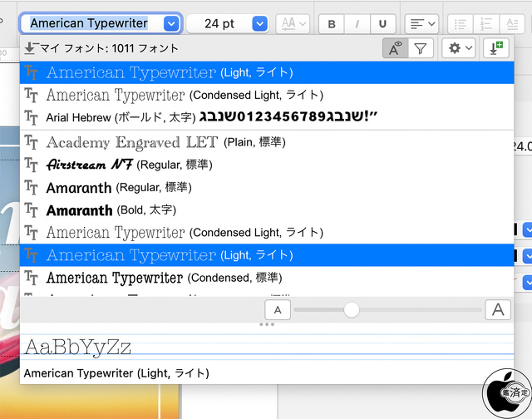The width and height of the screenshot is (532, 419).
Task: Click the small A preview size button
Action: [278, 310]
